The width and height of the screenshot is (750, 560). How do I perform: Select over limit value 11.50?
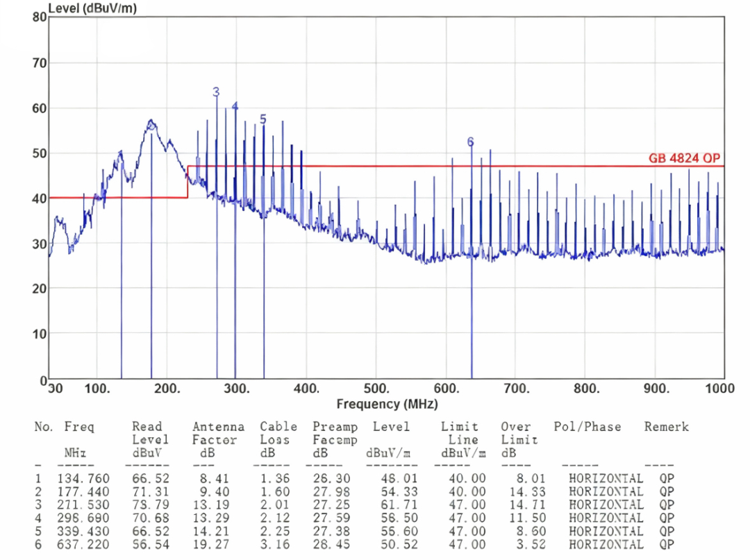point(527,518)
